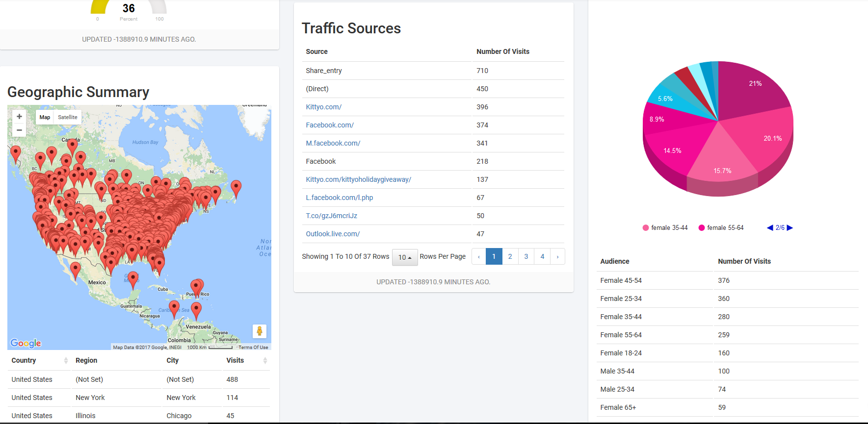Toggle female 35-44 legend entry
This screenshot has width=868, height=424.
pos(665,227)
